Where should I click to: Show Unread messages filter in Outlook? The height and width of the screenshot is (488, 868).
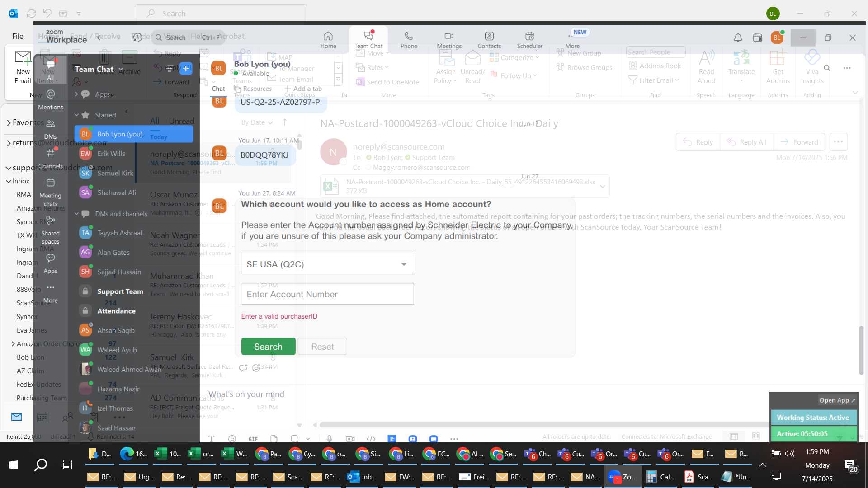pos(181,121)
